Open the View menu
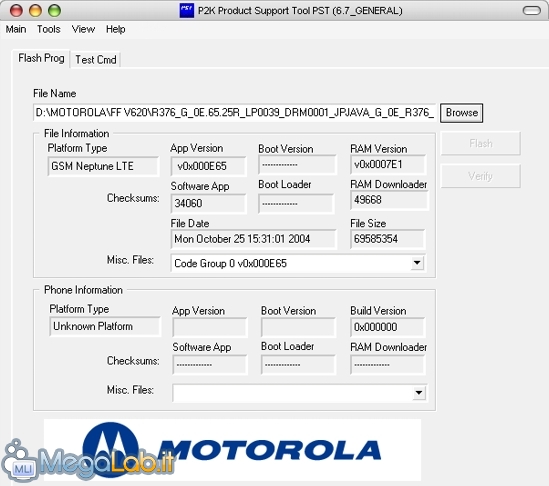The height and width of the screenshot is (486, 549). (83, 29)
